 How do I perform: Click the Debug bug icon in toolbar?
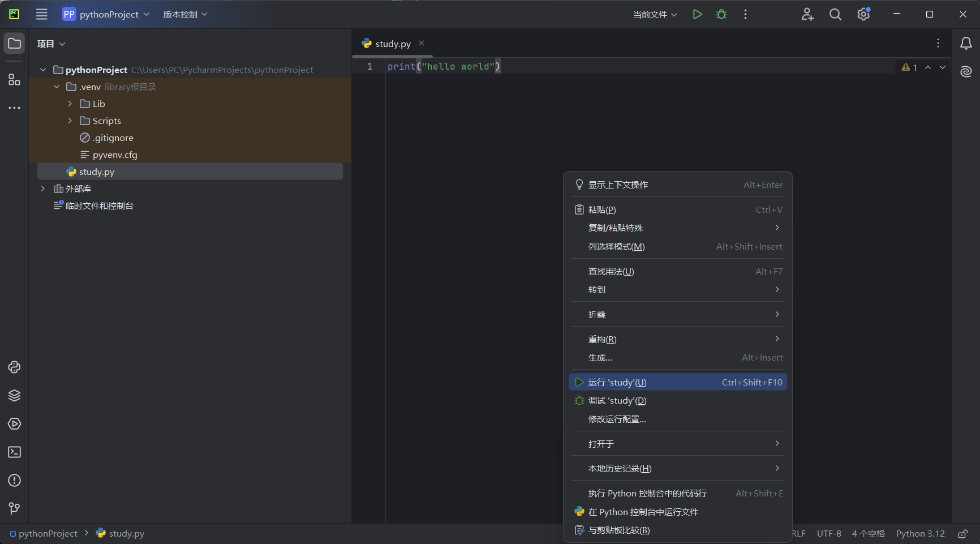click(x=721, y=14)
